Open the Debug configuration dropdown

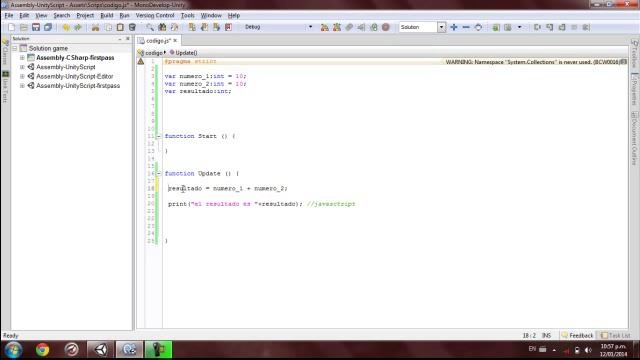[x=310, y=27]
